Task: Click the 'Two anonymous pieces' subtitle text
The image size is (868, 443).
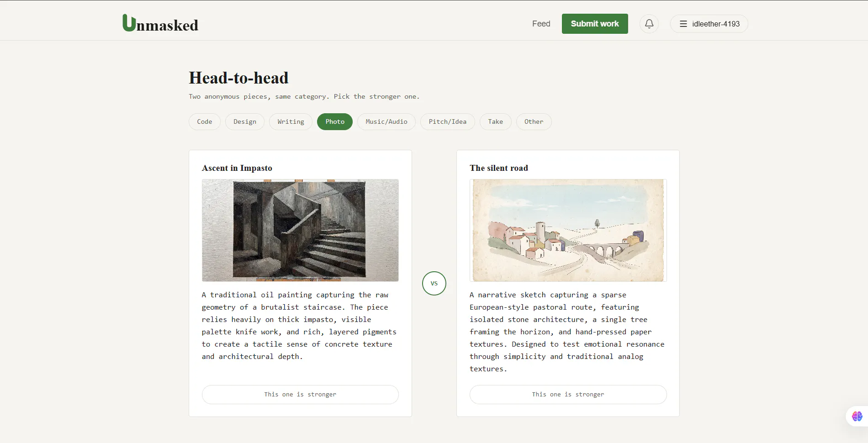Action: [304, 96]
